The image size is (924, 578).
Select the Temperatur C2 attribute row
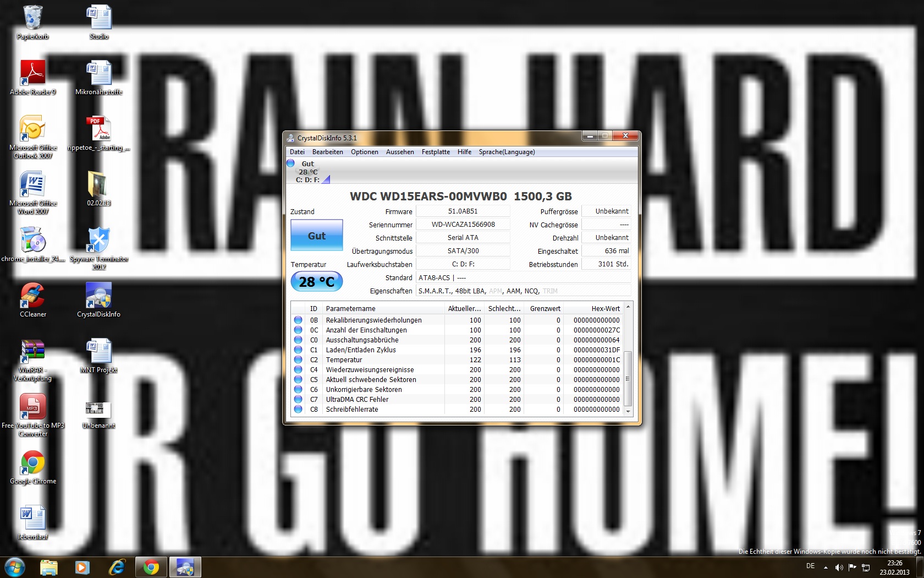pyautogui.click(x=458, y=360)
